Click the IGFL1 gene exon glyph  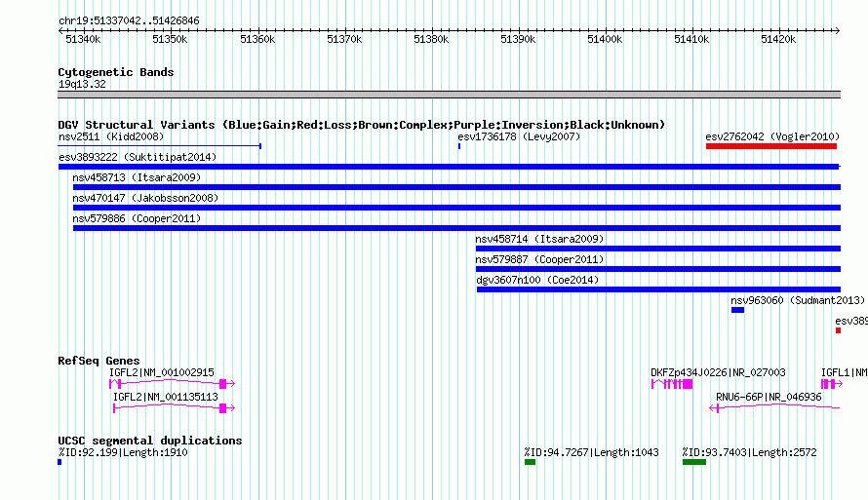(832, 384)
